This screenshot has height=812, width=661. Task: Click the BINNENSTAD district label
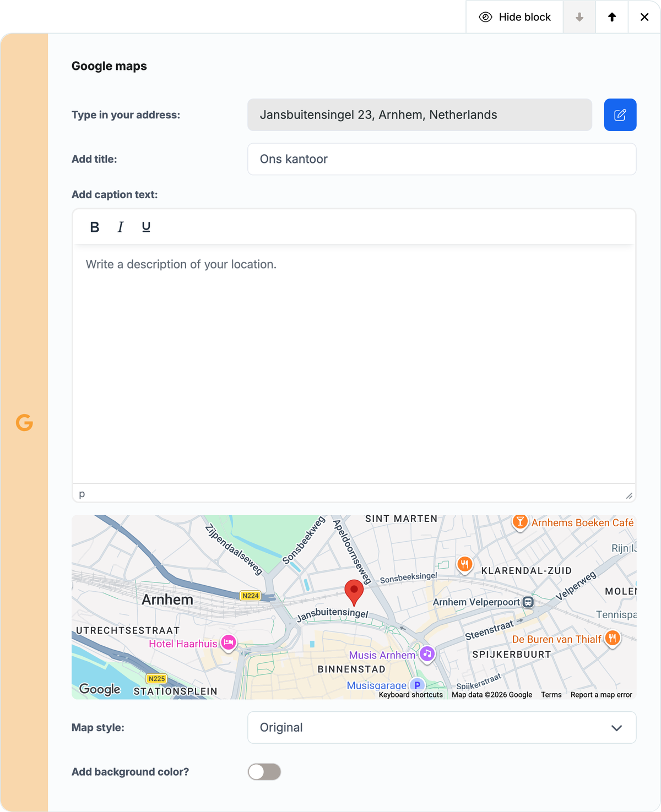(x=351, y=669)
